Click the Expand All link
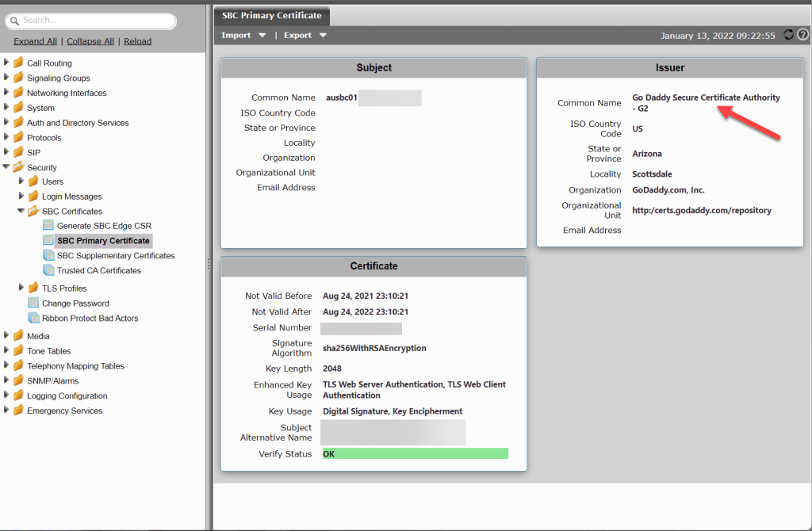Viewport: 812px width, 531px height. click(x=35, y=41)
